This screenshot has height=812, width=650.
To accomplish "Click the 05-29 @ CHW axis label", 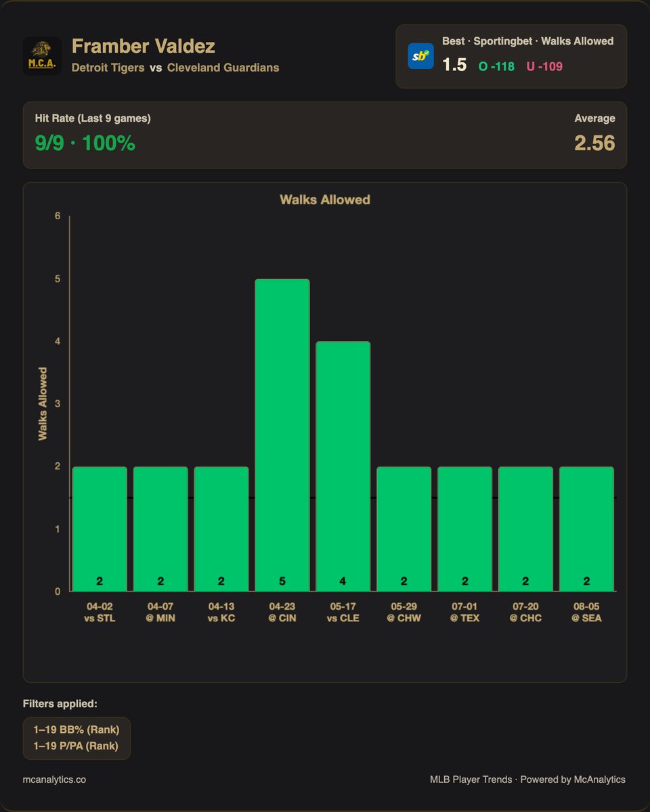I will 404,612.
